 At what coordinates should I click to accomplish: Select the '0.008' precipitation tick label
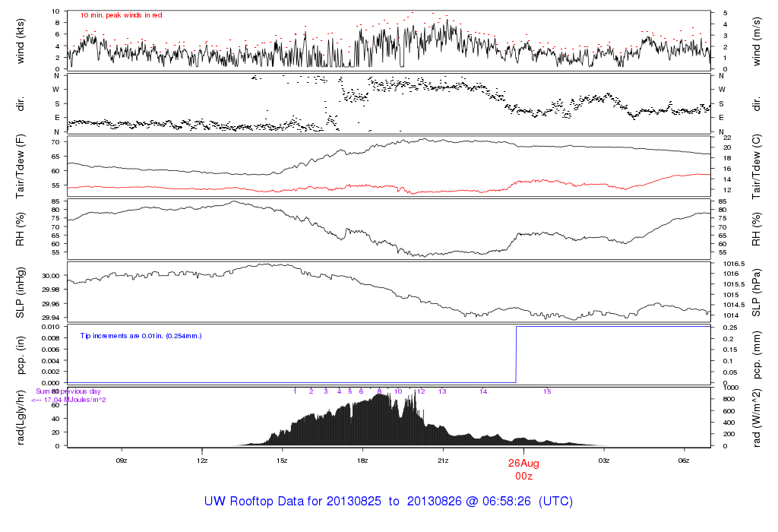(51, 338)
